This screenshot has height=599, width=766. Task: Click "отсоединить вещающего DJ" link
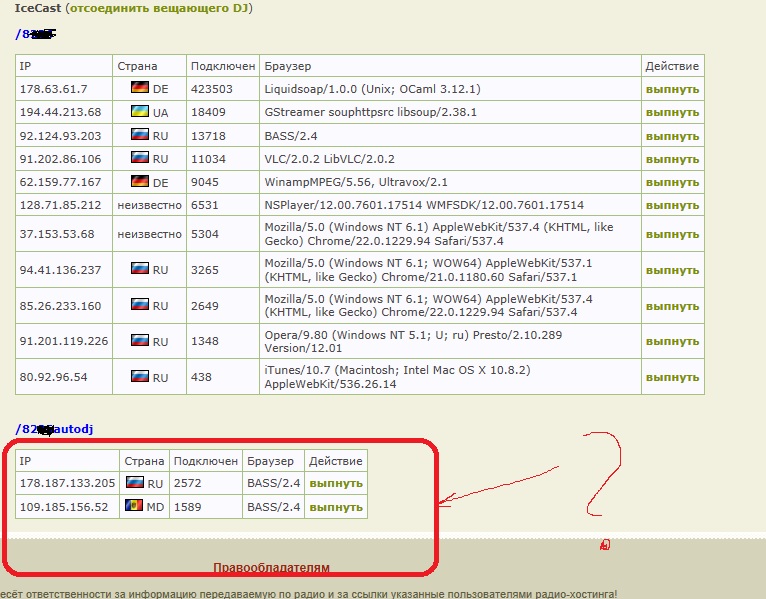pos(158,8)
